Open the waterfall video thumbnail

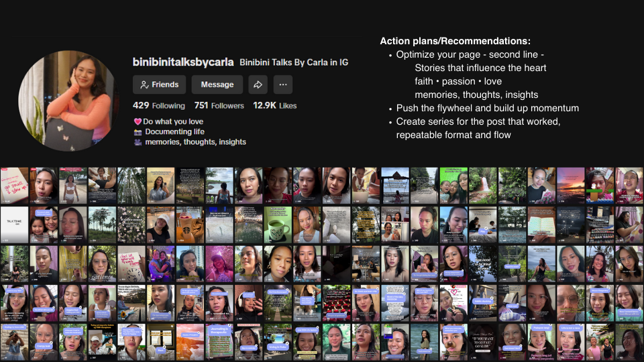tap(483, 186)
